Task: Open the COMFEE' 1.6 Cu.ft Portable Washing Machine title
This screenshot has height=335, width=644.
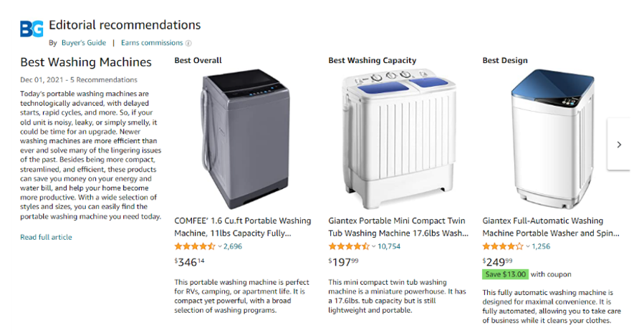Action: click(243, 227)
